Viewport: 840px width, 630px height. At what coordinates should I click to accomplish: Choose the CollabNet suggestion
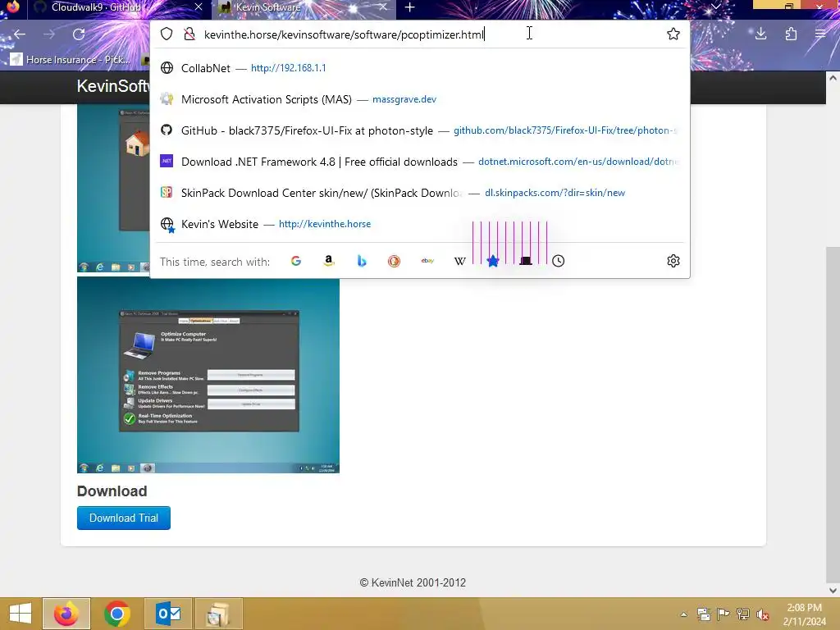coord(420,68)
